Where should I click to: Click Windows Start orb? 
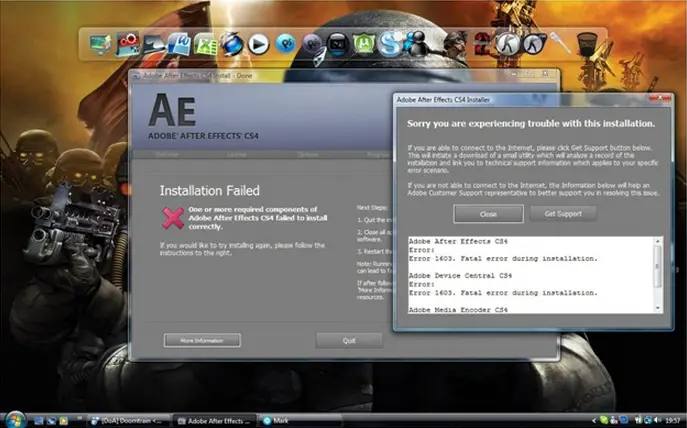pyautogui.click(x=15, y=420)
